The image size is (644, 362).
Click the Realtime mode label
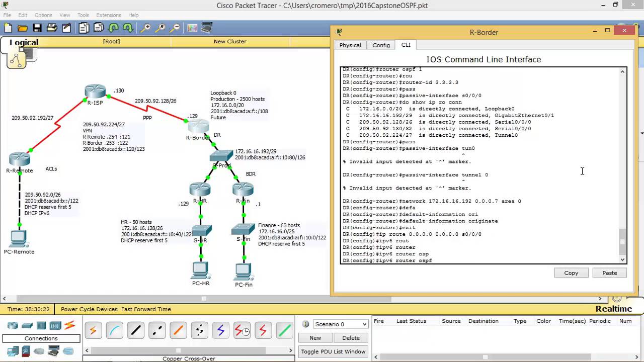point(614,309)
